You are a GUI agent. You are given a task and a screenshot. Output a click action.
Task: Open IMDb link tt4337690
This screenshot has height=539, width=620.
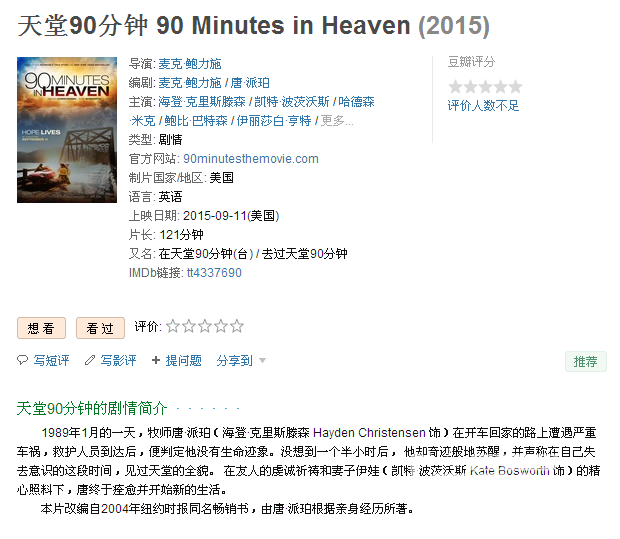214,272
